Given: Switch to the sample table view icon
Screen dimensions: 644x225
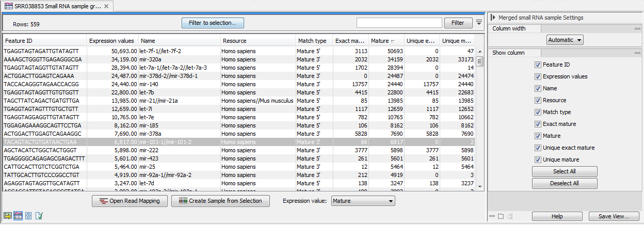Looking at the screenshot, I should pos(18,215).
